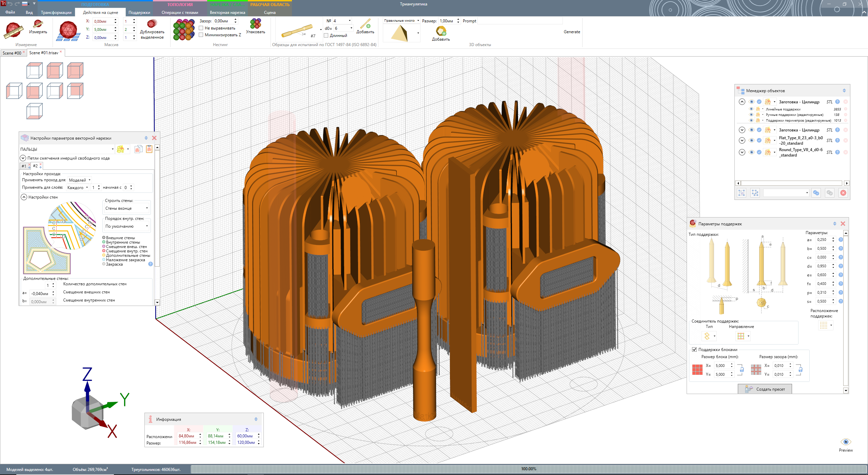868x475 pixels.
Task: Toggle blue checkmark of Flat_Type_II object
Action: coord(759,140)
